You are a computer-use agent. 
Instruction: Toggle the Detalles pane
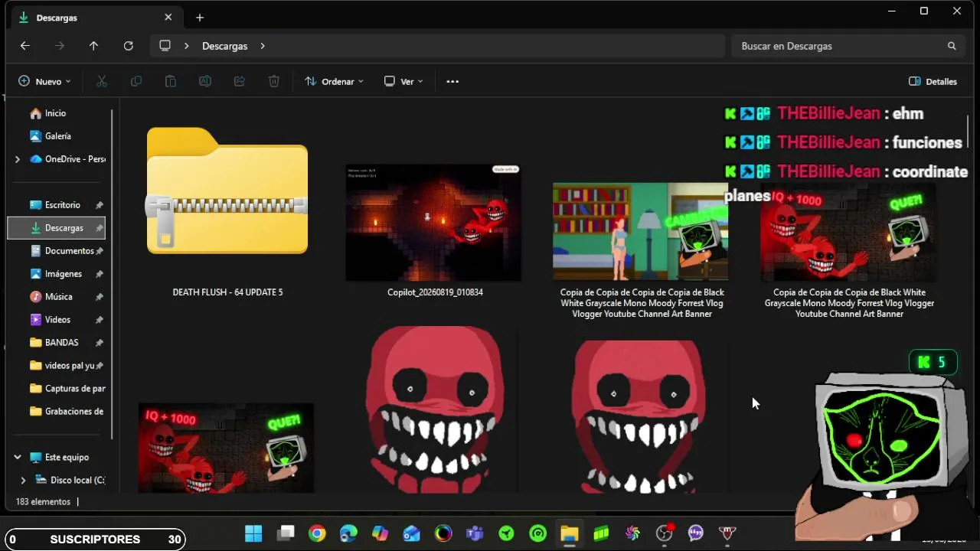[933, 81]
